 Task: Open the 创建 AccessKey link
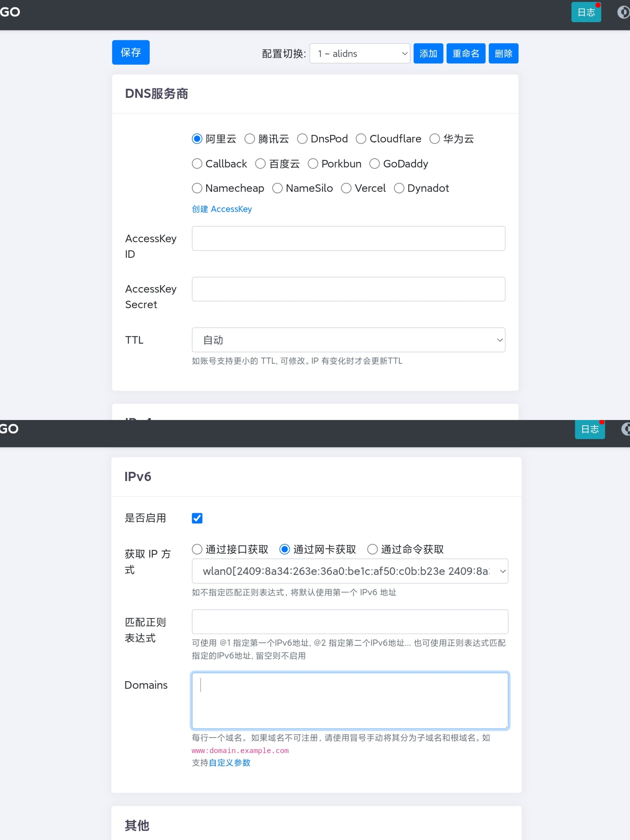coord(222,209)
